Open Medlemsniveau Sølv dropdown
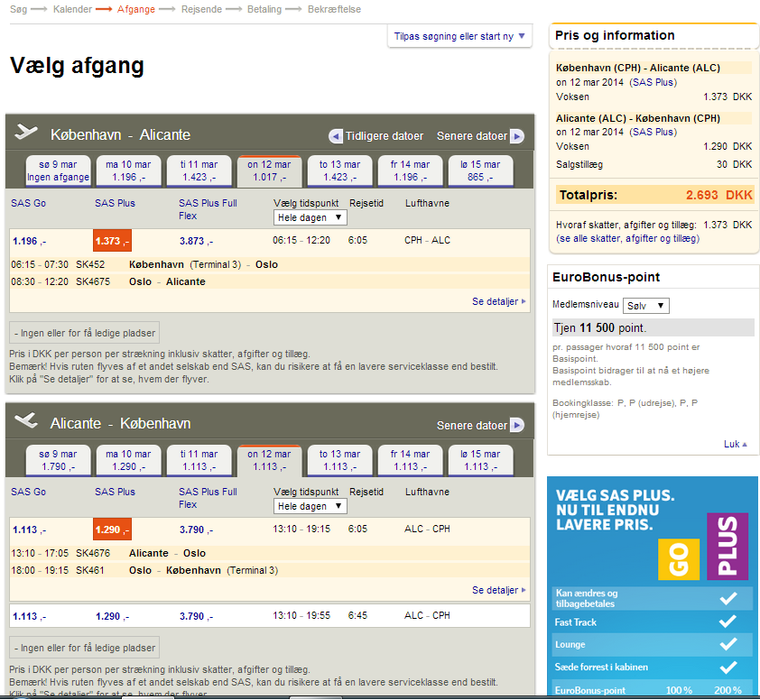The width and height of the screenshot is (760, 700). [646, 306]
